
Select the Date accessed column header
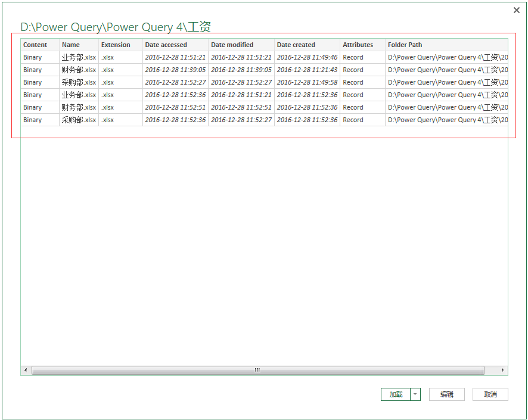(x=175, y=45)
